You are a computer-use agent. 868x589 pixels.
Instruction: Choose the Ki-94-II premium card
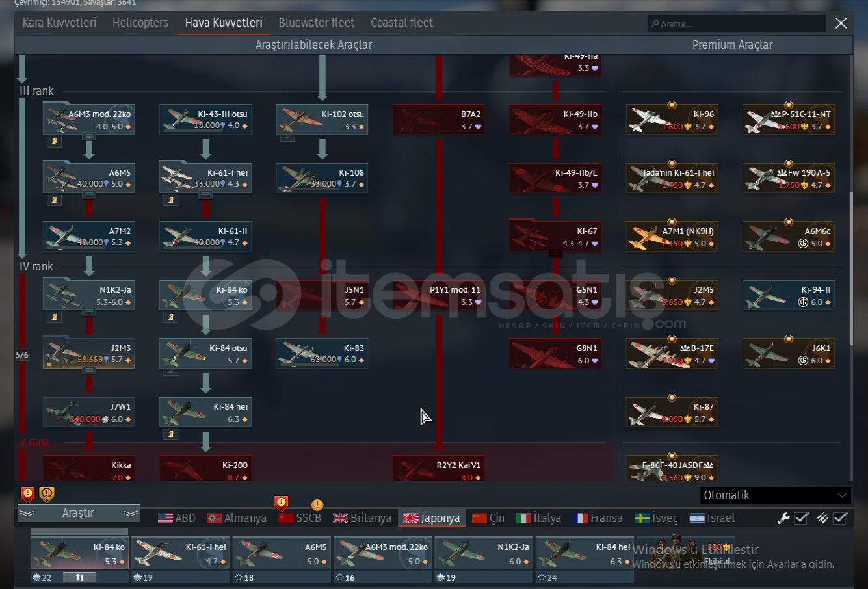pos(788,295)
